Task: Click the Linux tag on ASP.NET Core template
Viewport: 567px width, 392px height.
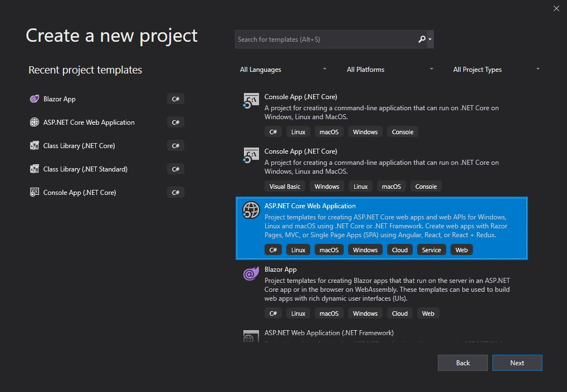Action: click(x=299, y=250)
